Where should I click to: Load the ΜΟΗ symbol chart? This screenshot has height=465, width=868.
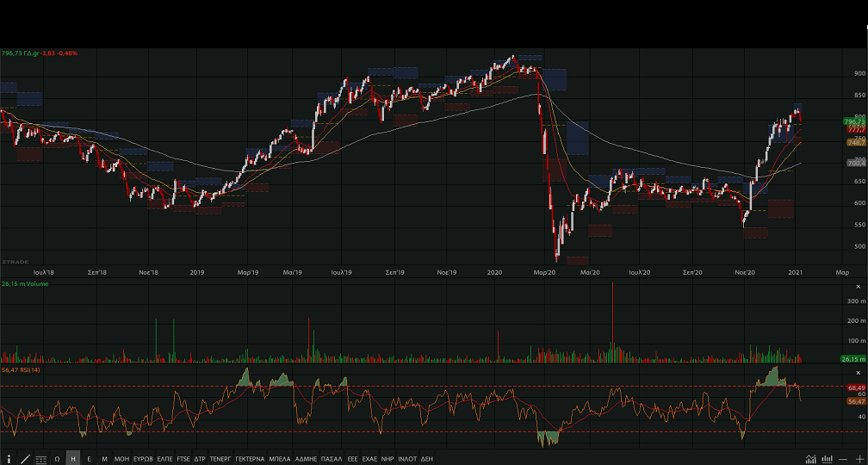pos(121,459)
